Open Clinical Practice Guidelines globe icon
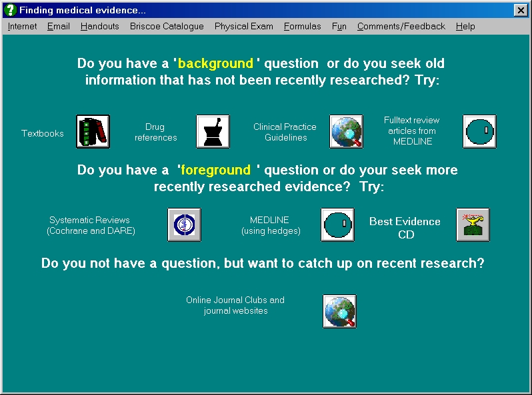Screen dimensions: 532x395 point(347,131)
